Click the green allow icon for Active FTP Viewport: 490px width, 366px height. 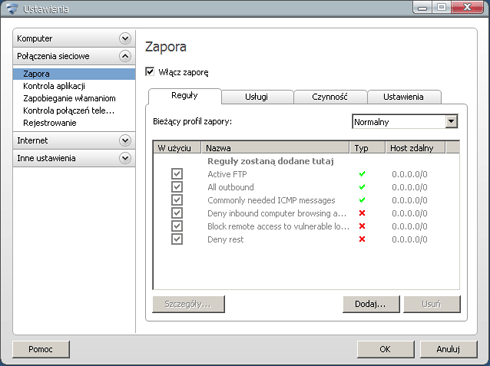coord(362,174)
